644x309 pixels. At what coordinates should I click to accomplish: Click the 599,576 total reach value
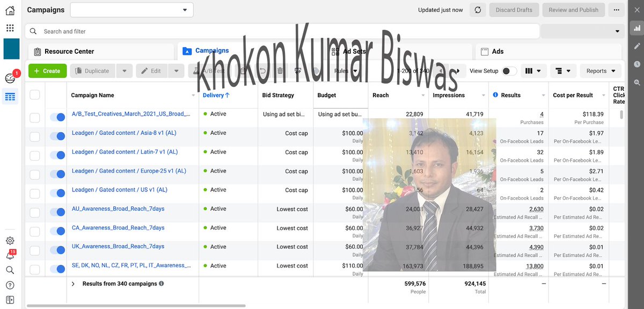tap(415, 284)
